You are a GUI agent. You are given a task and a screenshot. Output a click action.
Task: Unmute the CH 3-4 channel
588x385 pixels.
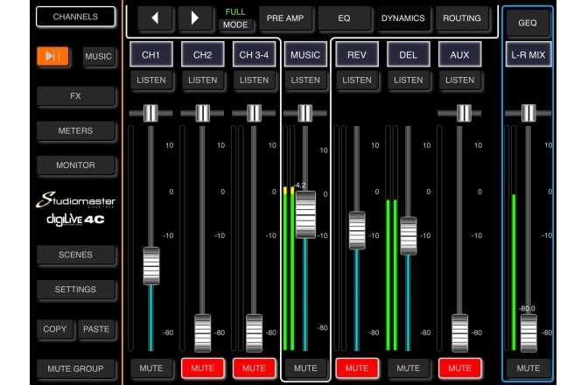click(x=254, y=368)
